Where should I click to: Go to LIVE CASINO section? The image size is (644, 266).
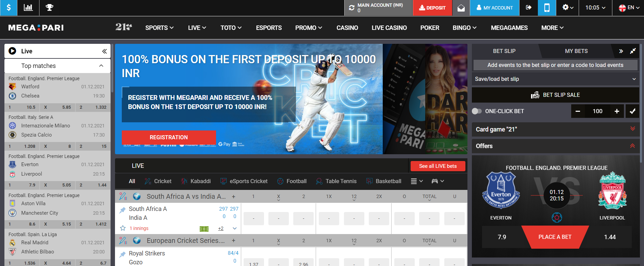(389, 28)
